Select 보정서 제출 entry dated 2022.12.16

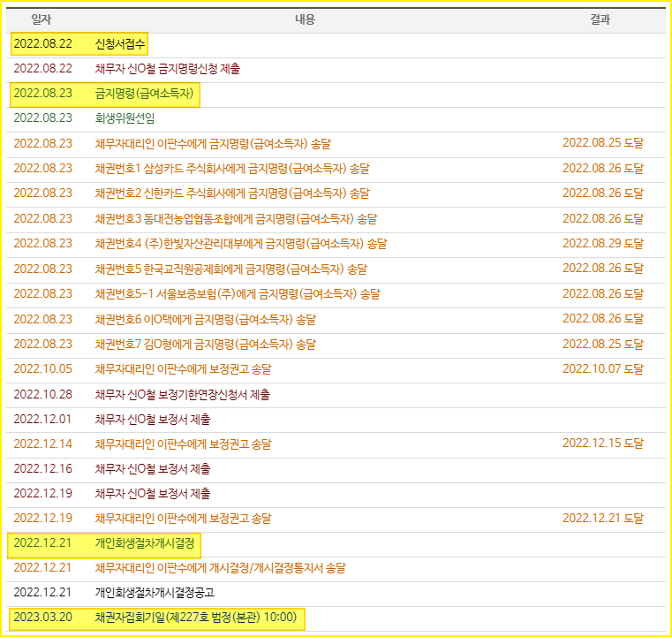(153, 469)
